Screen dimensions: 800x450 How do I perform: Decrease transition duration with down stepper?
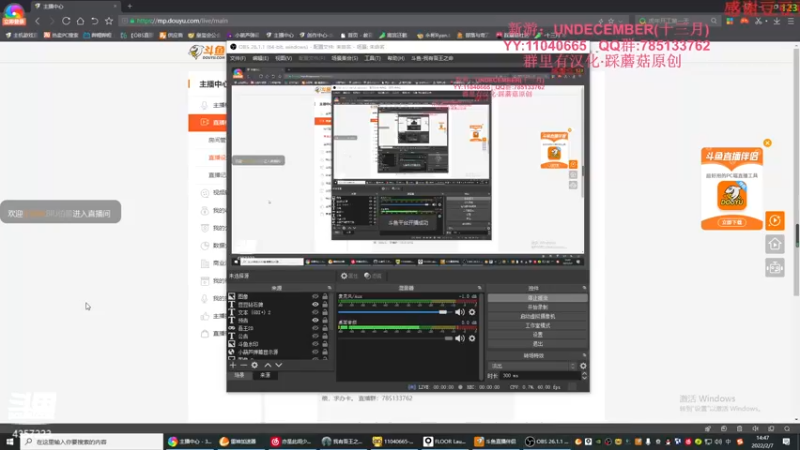584,378
